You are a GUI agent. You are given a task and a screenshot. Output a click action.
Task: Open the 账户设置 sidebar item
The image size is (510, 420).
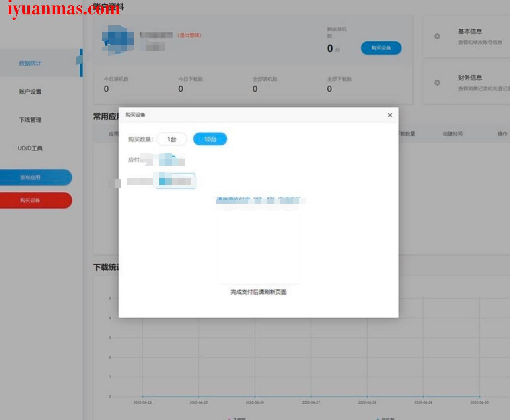click(30, 92)
